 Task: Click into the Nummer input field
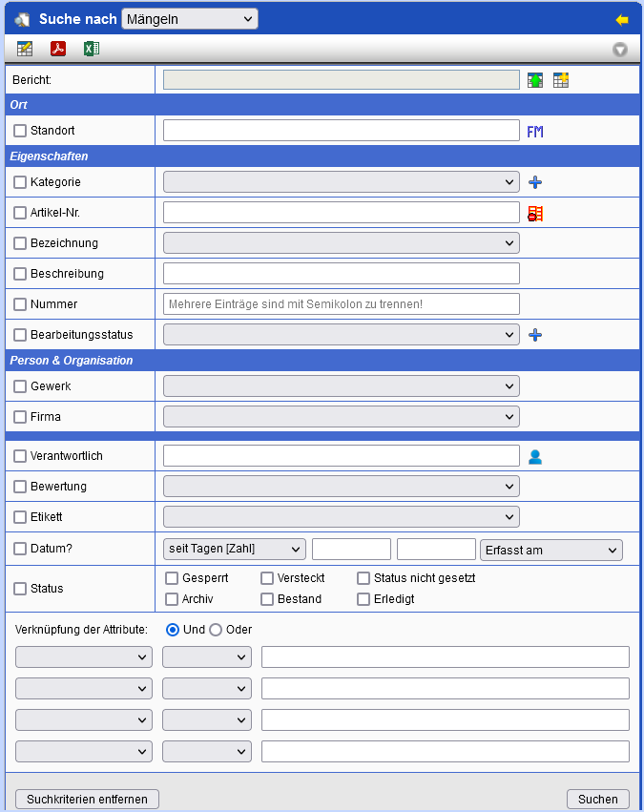click(x=341, y=304)
